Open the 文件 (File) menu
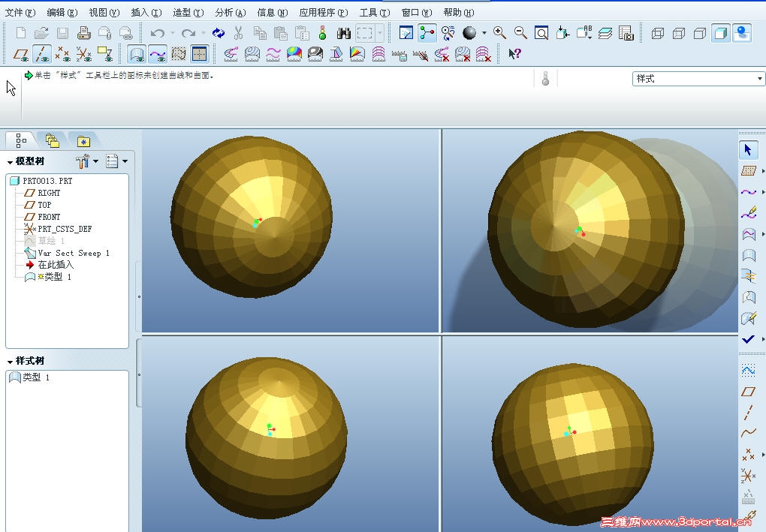 (20, 12)
